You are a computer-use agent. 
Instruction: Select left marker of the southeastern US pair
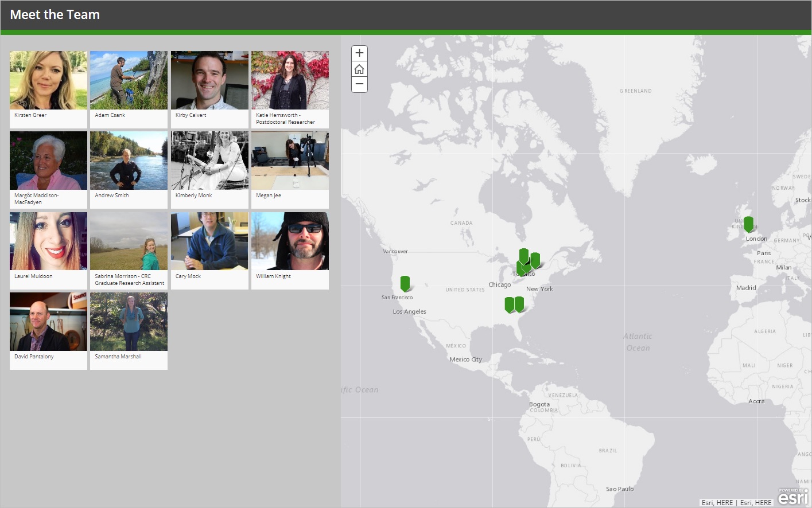[509, 304]
